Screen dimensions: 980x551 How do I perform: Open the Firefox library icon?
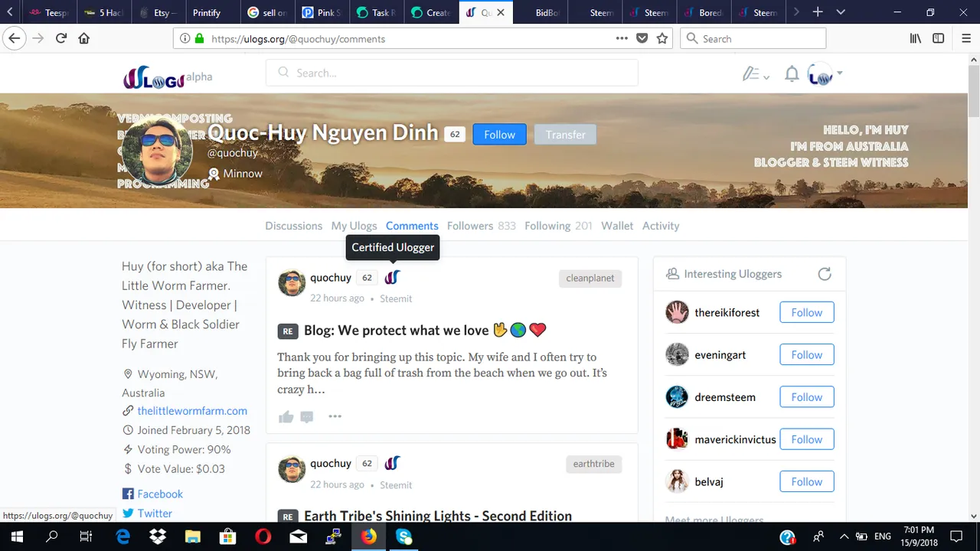(916, 38)
